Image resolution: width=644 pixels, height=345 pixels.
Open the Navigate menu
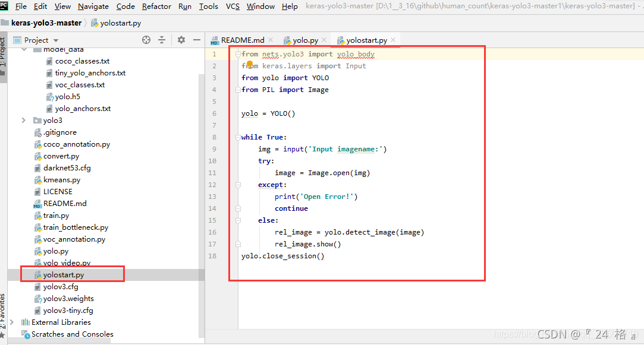coord(93,7)
